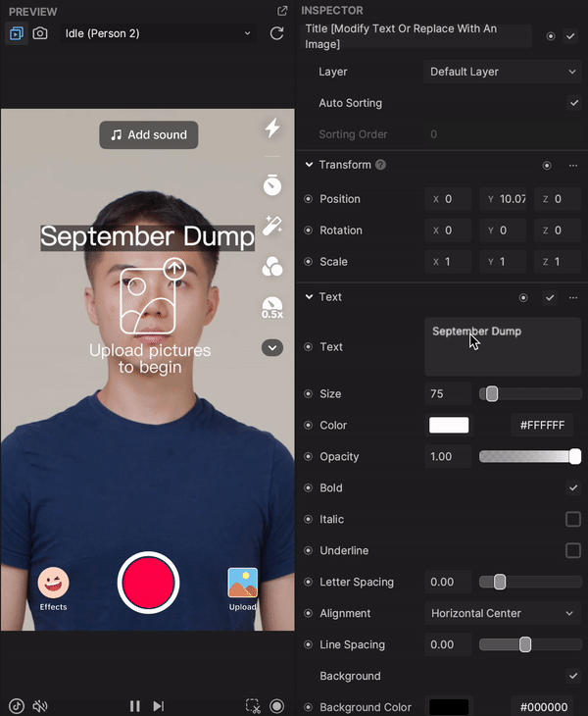Toggle keyframe for Background Color property

(309, 707)
